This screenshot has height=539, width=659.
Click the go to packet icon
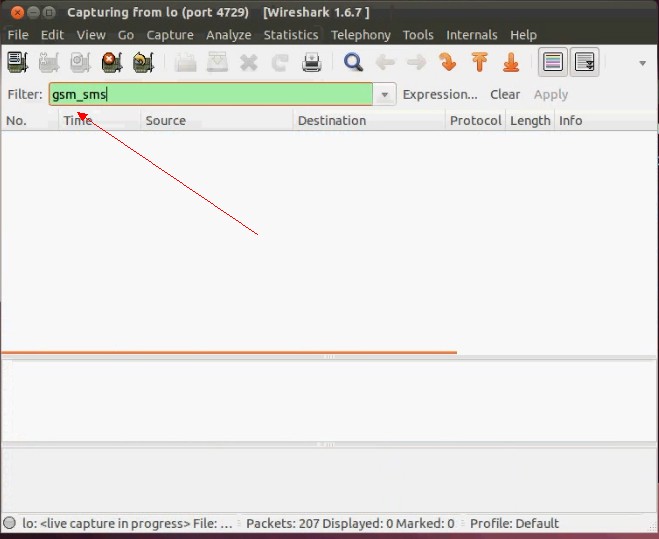click(448, 62)
